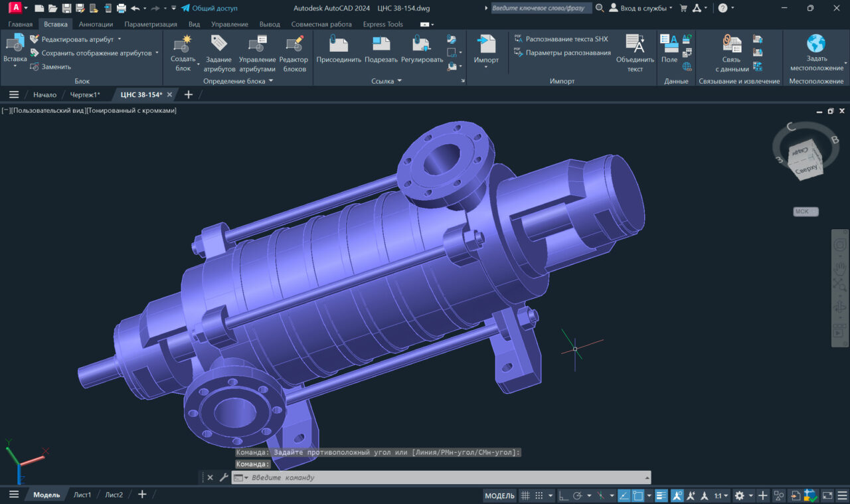Click the Attach (Присоединить) reference icon
The width and height of the screenshot is (850, 504).
(x=339, y=45)
